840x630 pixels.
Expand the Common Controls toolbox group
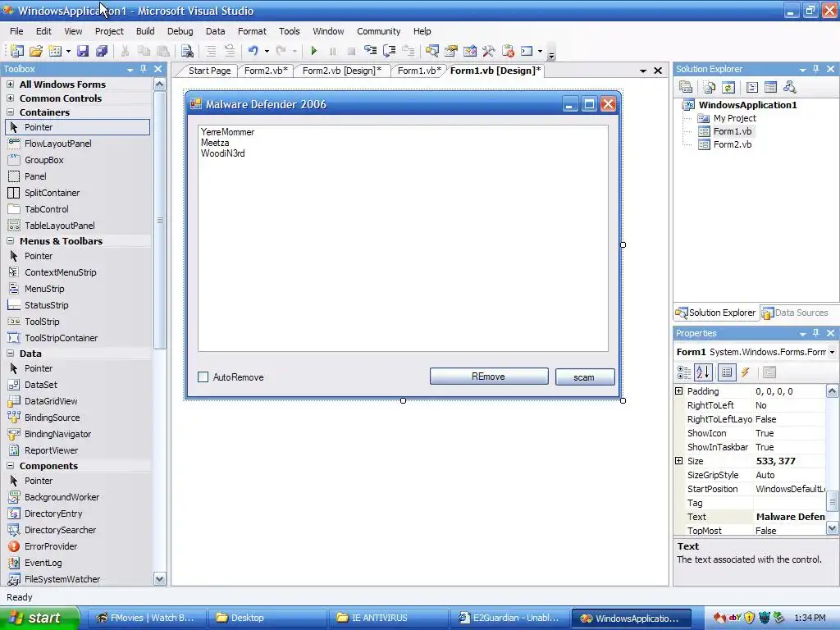[x=10, y=98]
